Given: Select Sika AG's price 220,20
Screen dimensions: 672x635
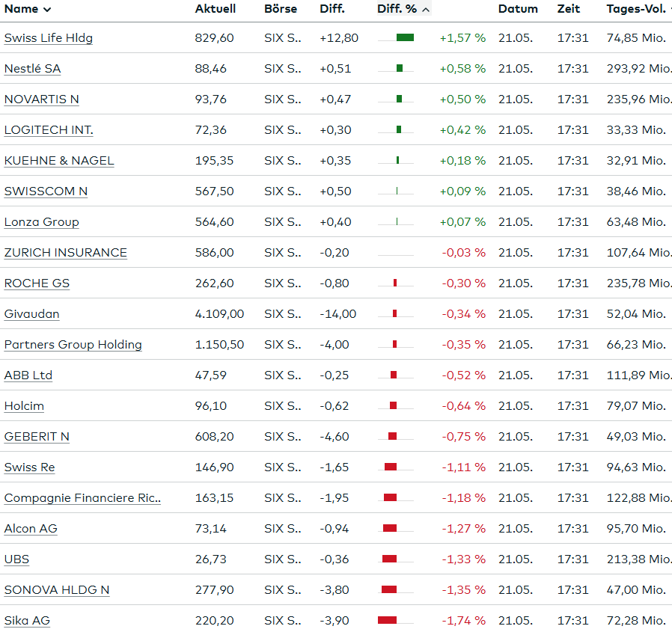Looking at the screenshot, I should (214, 621).
